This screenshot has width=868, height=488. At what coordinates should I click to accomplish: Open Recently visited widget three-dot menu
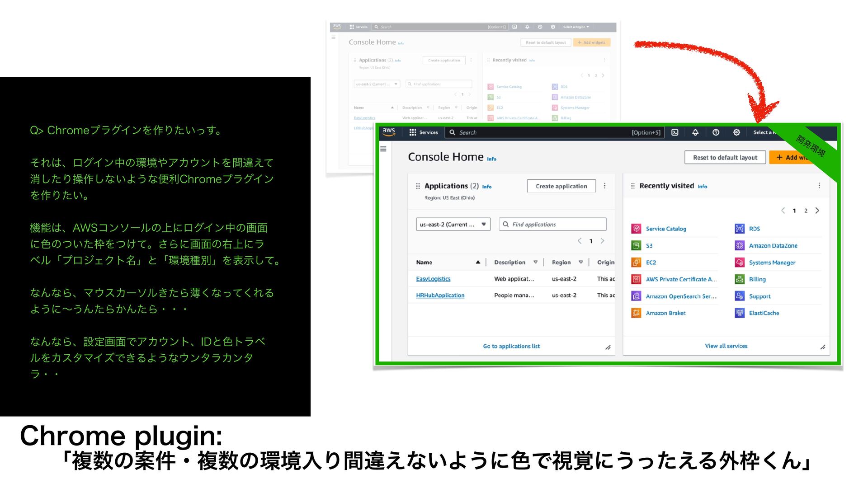(x=819, y=186)
